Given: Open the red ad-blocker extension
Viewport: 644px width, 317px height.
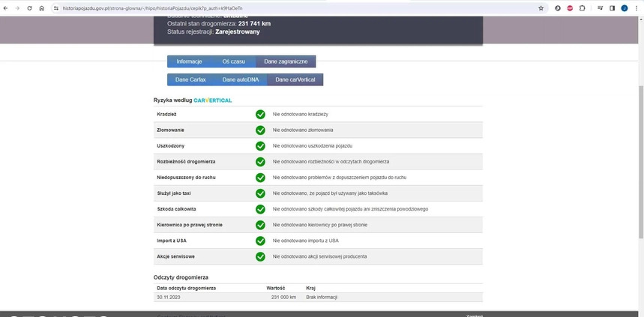Looking at the screenshot, I should [x=570, y=8].
